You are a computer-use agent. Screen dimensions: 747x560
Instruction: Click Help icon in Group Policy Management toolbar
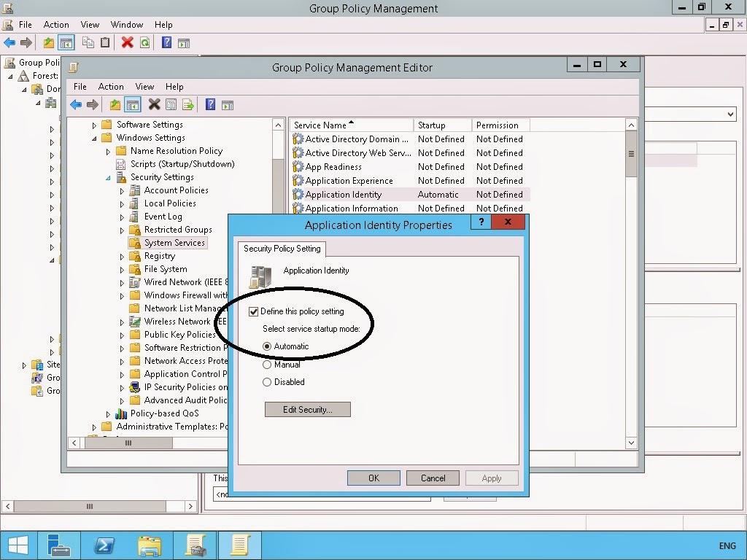point(166,43)
